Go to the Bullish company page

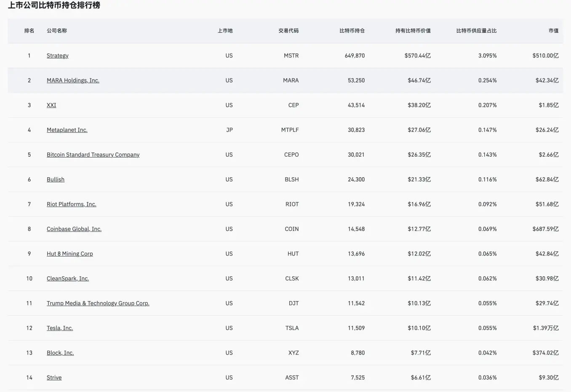click(x=56, y=179)
